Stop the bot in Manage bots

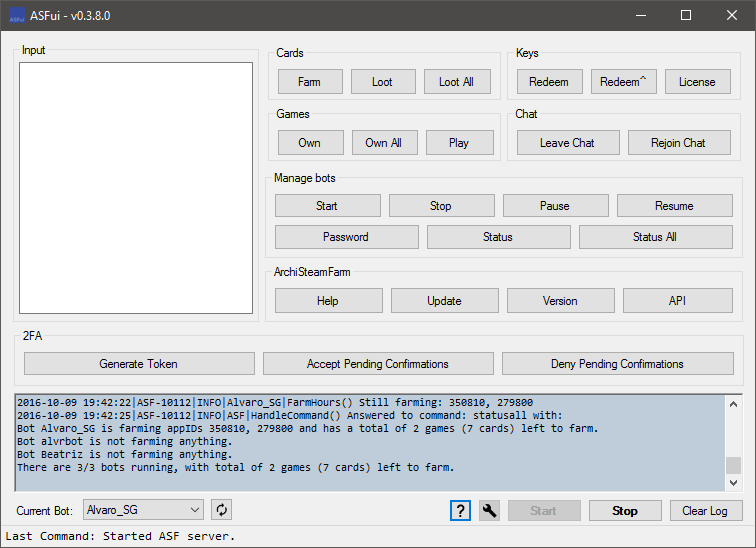click(442, 206)
